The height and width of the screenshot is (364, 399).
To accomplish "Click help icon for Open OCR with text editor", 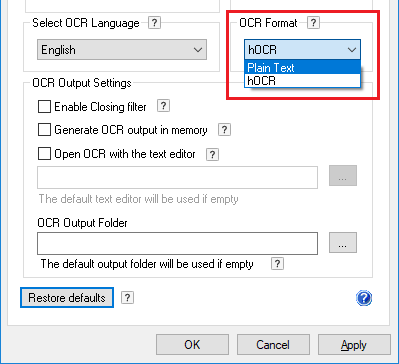I will coord(213,154).
